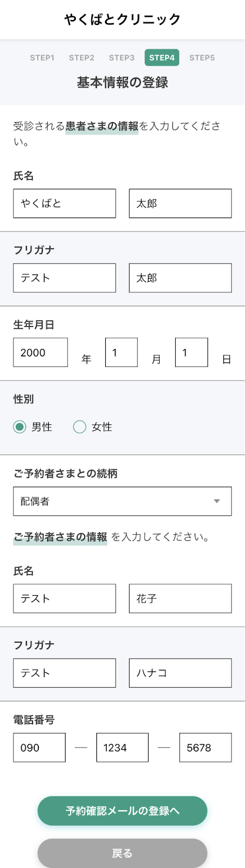Focus patient last name field containing やくばと
245x868 pixels.
[65, 203]
